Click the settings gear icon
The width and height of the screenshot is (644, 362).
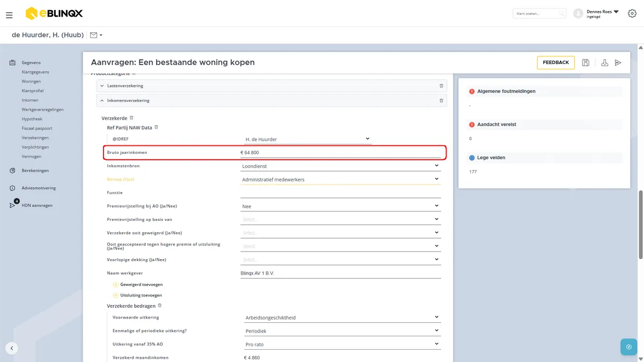(632, 13)
